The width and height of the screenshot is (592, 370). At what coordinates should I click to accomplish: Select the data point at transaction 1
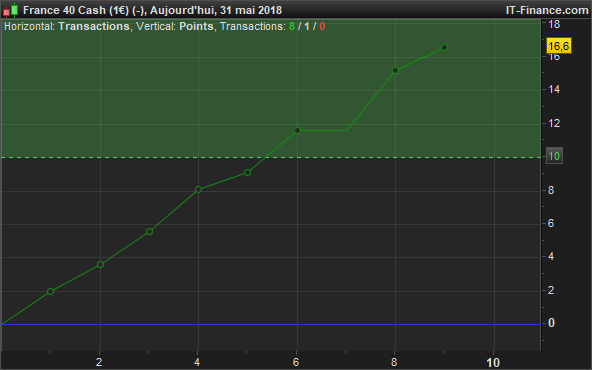pyautogui.click(x=51, y=291)
